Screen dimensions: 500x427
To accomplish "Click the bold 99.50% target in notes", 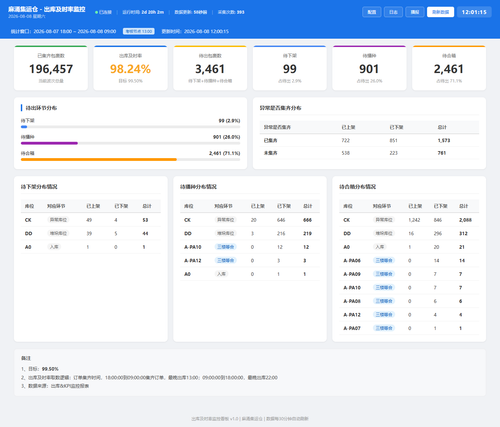I will point(50,369).
